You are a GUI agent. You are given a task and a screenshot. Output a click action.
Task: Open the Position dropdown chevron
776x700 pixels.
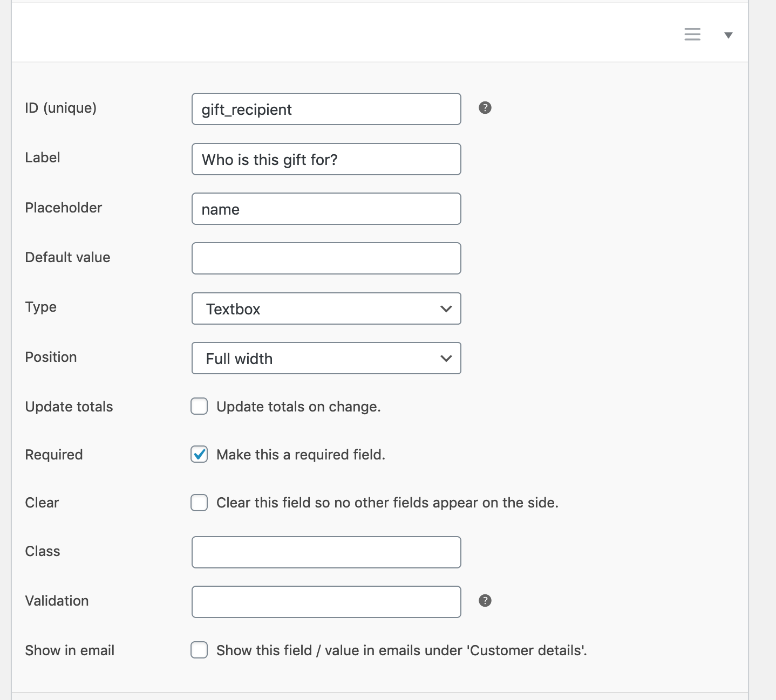[446, 358]
